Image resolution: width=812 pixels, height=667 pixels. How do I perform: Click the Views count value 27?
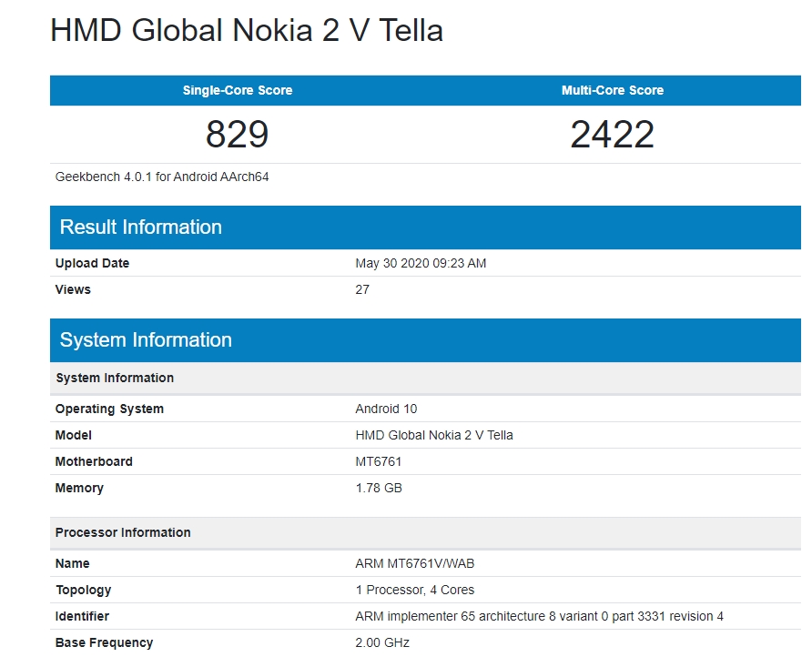pyautogui.click(x=362, y=289)
